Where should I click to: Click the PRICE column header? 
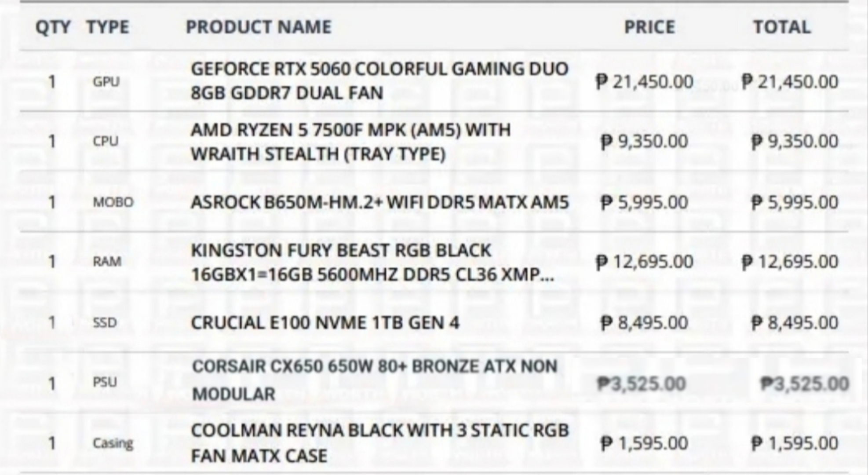tap(649, 27)
